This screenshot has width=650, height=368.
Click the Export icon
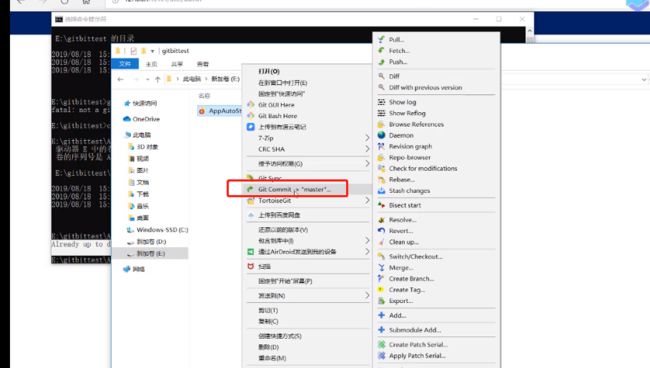coord(381,301)
